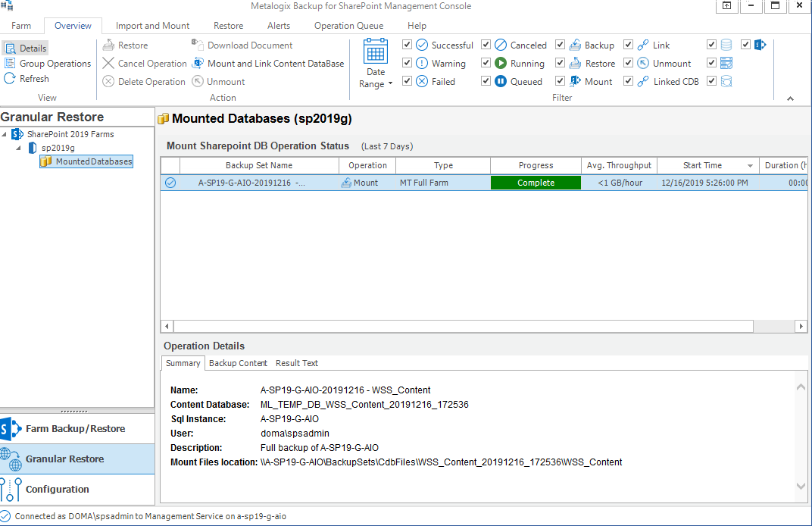Switch to the Backup Content details tab

point(238,363)
